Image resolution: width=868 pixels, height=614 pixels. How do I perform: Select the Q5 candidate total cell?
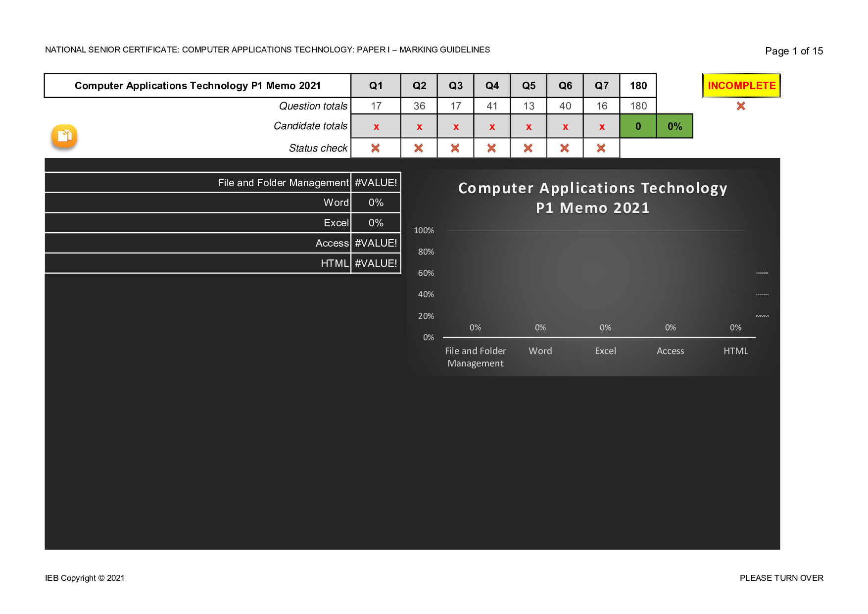(x=529, y=126)
